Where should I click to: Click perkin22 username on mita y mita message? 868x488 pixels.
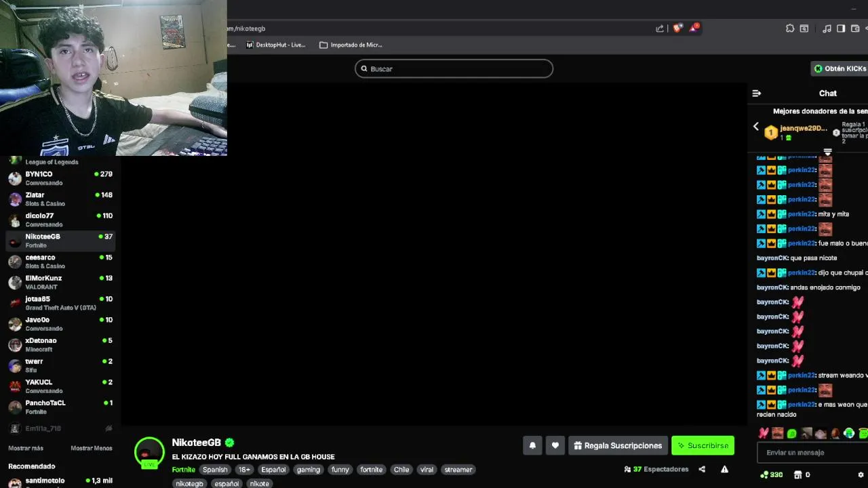(x=802, y=214)
